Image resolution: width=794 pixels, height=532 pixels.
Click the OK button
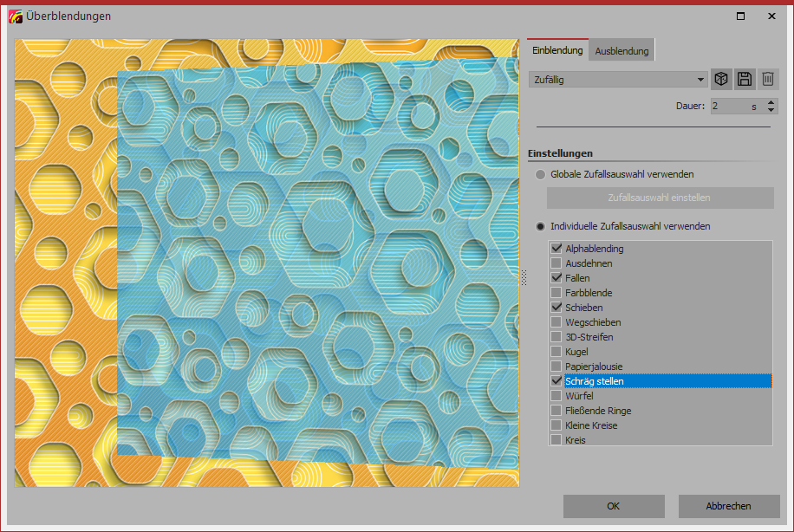click(x=613, y=506)
